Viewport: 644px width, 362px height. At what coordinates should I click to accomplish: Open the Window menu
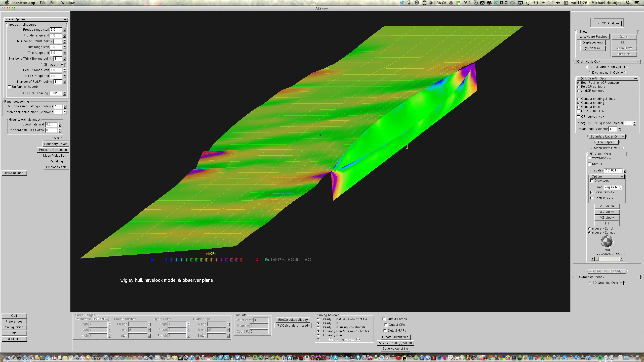[x=68, y=3]
